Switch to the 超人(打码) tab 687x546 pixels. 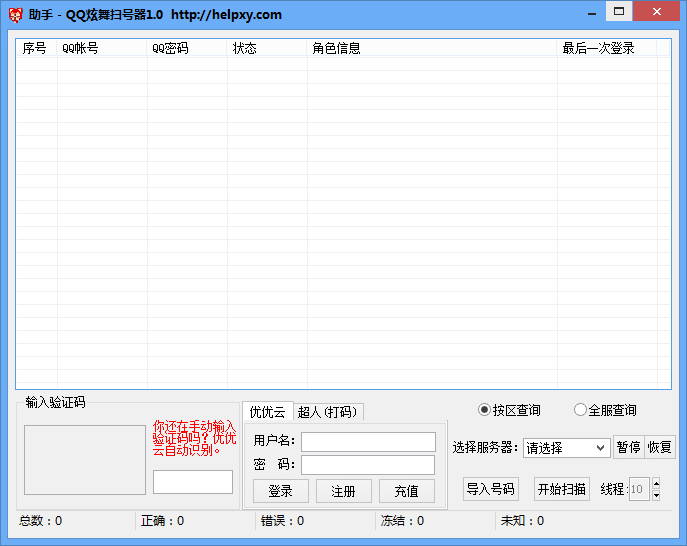click(328, 412)
